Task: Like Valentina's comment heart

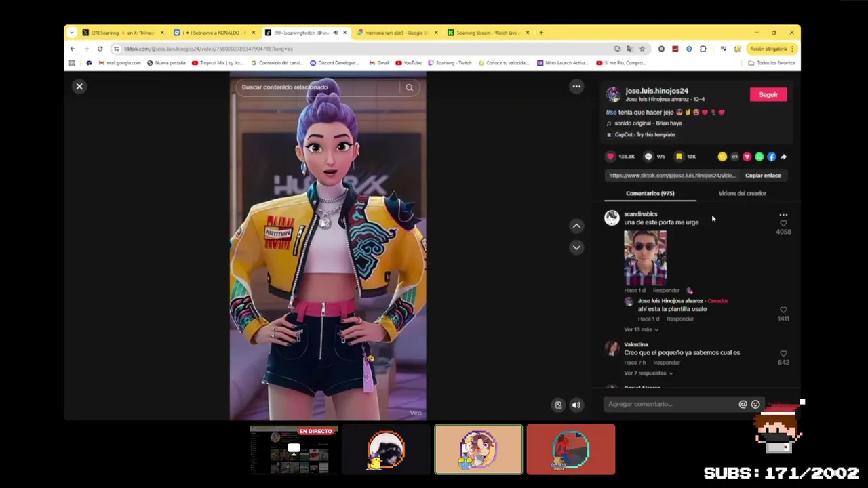Action: (783, 354)
